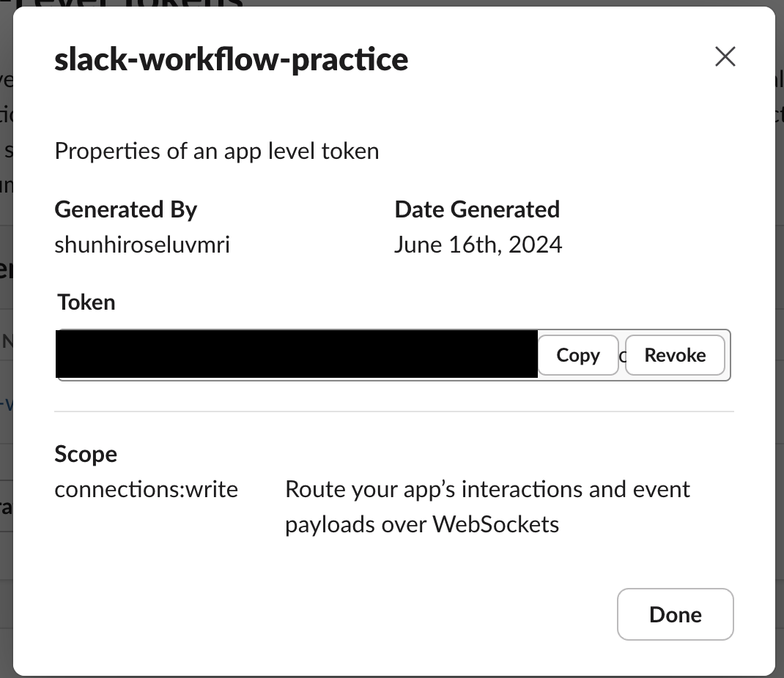Click the Done button
This screenshot has width=784, height=678.
tap(675, 614)
